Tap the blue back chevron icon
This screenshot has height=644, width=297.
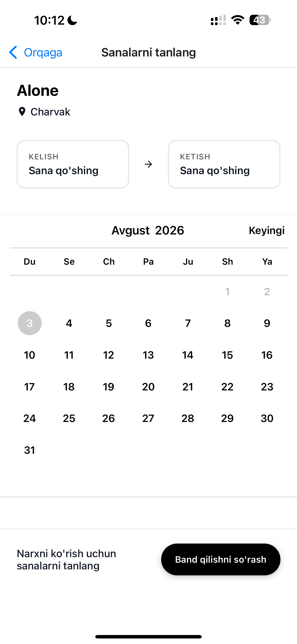(x=13, y=52)
